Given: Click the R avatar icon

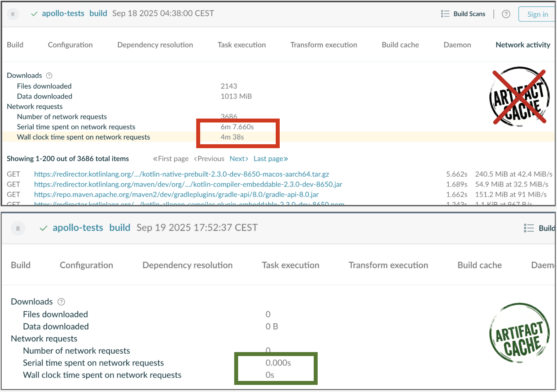Looking at the screenshot, I should (12, 13).
